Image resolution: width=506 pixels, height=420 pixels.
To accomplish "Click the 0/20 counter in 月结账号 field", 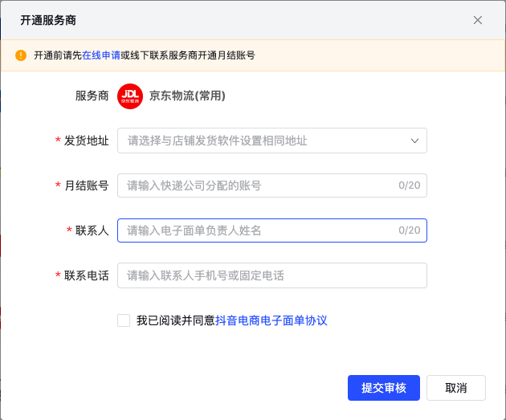I will click(409, 186).
